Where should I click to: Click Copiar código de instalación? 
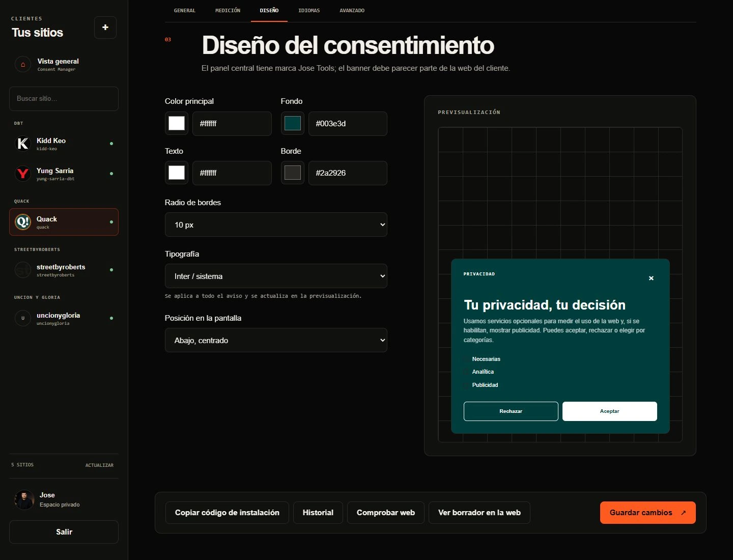227,513
